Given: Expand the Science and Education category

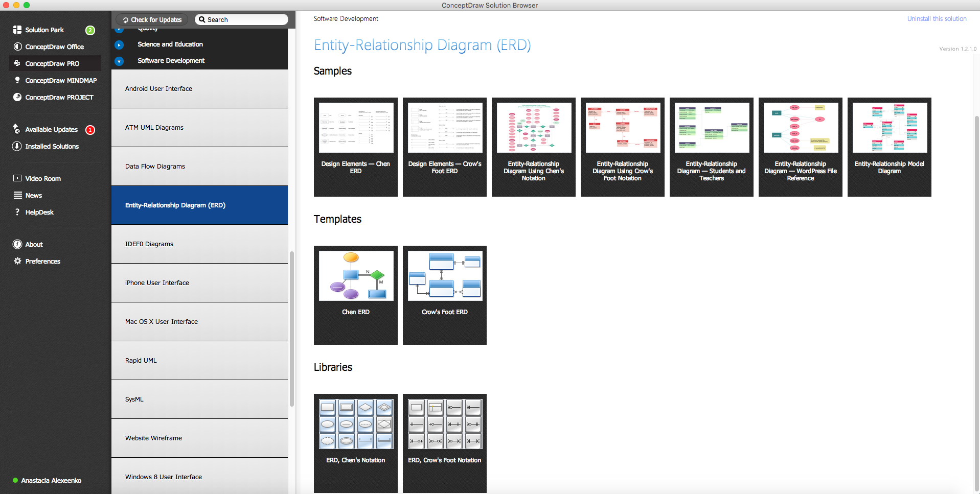Looking at the screenshot, I should point(119,45).
